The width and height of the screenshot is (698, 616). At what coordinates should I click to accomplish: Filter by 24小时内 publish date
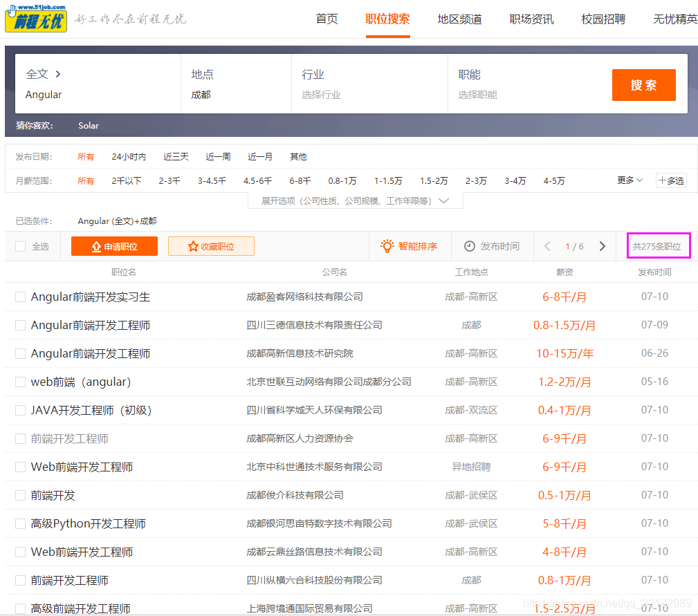pos(129,156)
